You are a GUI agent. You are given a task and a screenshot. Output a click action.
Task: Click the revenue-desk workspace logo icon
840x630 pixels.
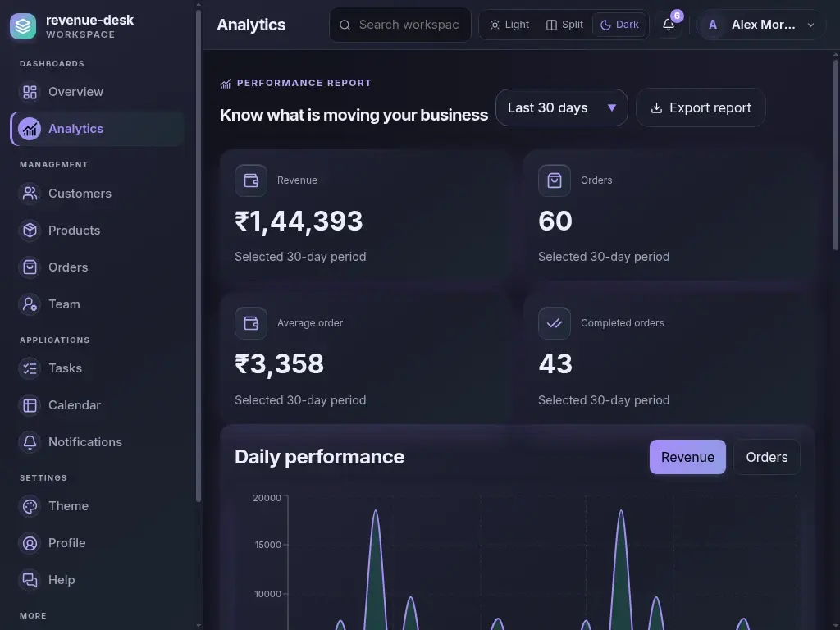(x=23, y=26)
